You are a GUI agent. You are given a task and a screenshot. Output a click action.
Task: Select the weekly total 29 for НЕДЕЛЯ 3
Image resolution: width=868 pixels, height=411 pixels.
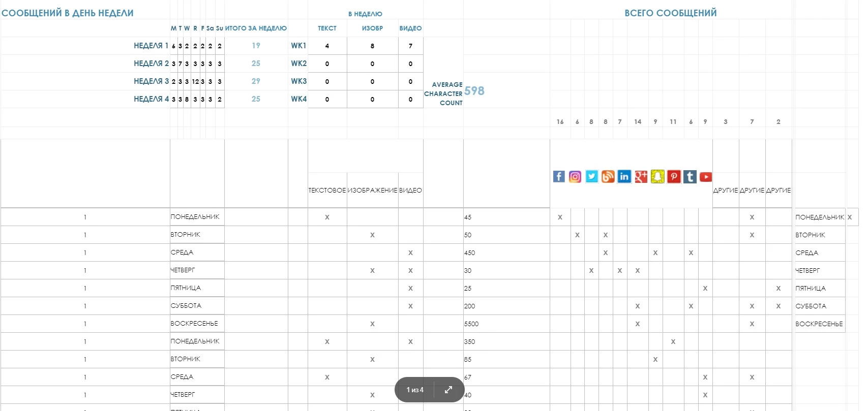(x=256, y=81)
